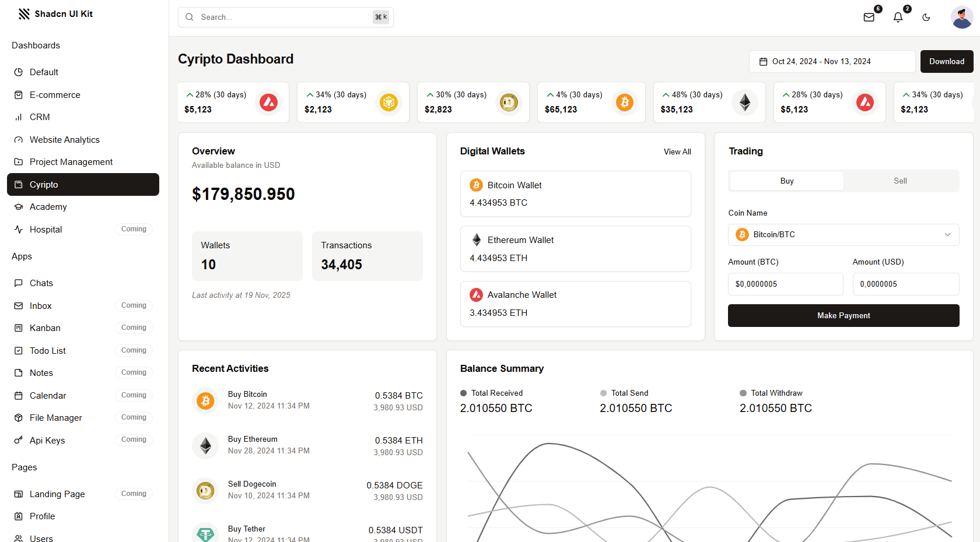Switch to the Sell tab in Trading

900,181
